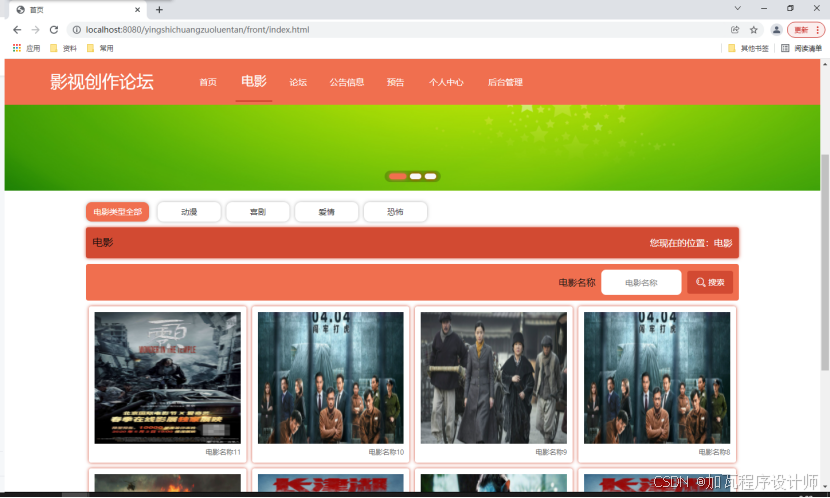Viewport: 830px width, 498px height.
Task: Click the 电影名称8 caption text
Action: point(714,452)
